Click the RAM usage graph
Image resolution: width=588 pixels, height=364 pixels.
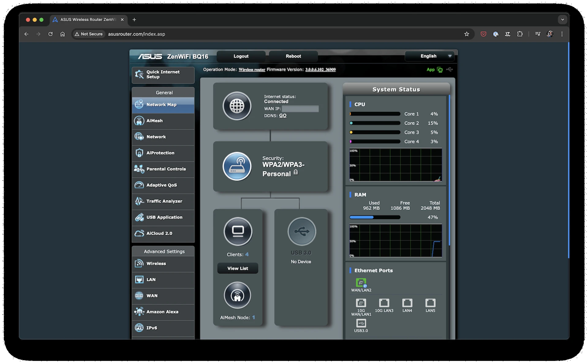(395, 241)
